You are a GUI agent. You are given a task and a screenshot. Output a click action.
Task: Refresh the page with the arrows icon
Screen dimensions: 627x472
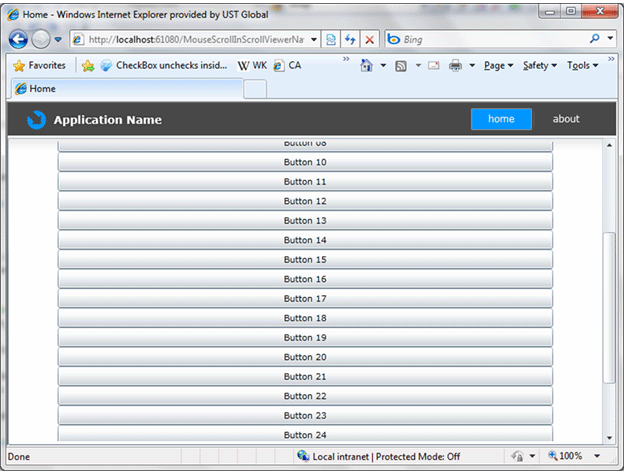[350, 39]
